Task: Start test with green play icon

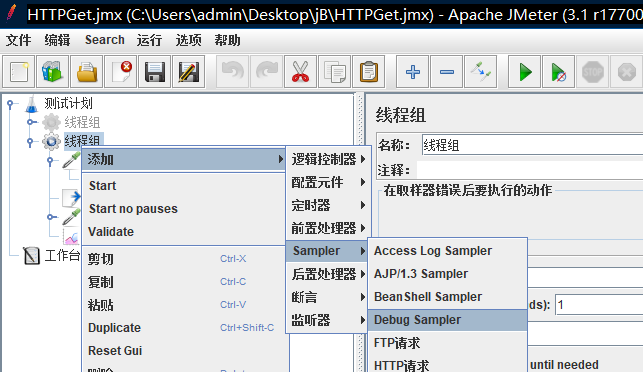Action: (x=524, y=72)
